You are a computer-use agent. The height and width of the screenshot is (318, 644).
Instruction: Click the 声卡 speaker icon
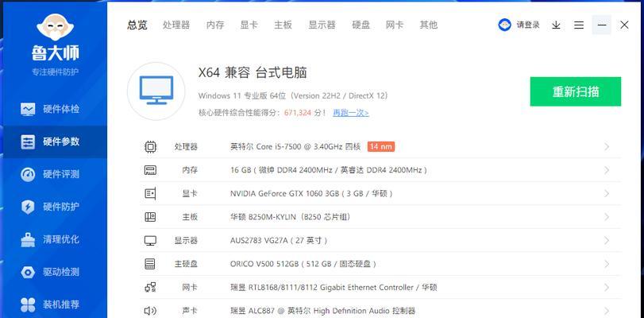point(150,311)
